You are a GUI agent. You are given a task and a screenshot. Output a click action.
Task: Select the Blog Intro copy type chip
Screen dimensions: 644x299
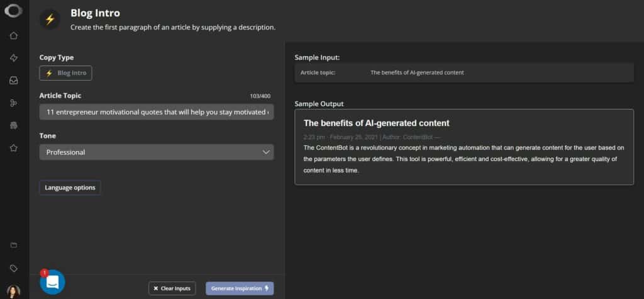pos(65,73)
